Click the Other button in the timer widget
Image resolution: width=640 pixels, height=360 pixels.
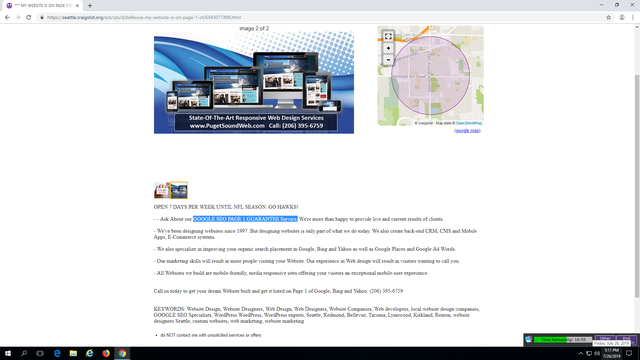(605, 338)
